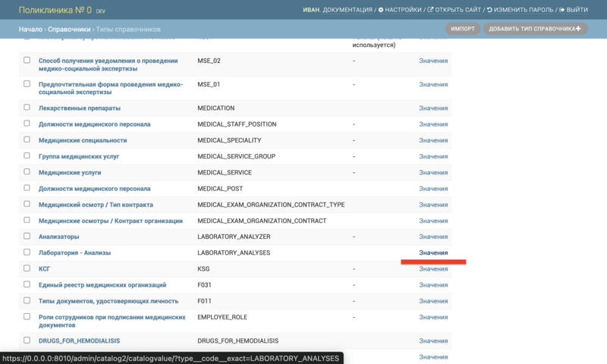Open Лаборатория - Анализы catalog type
This screenshot has height=364, width=607.
(74, 253)
